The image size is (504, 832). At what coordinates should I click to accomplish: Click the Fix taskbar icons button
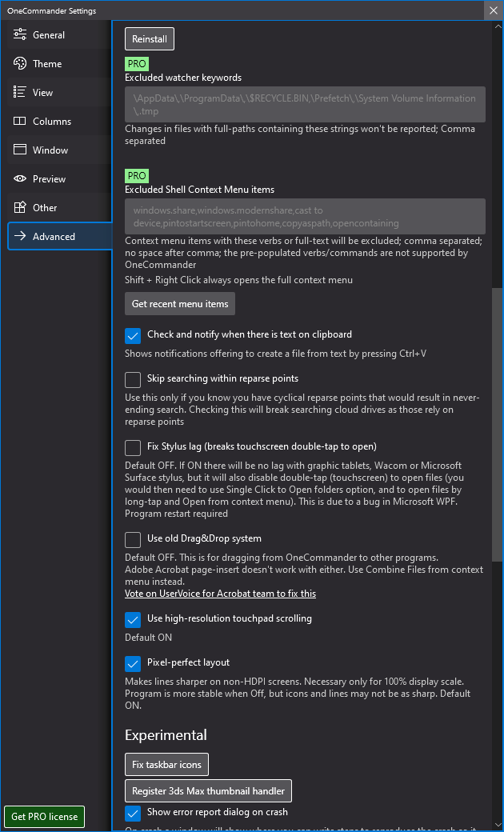pyautogui.click(x=166, y=765)
